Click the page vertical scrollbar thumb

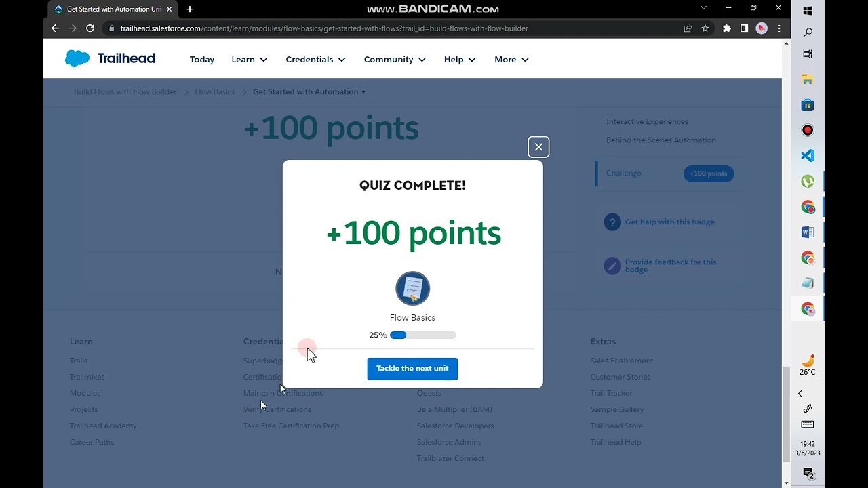[x=787, y=413]
